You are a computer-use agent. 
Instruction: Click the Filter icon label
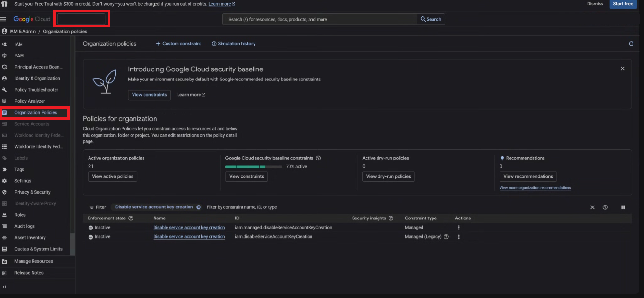tap(98, 207)
